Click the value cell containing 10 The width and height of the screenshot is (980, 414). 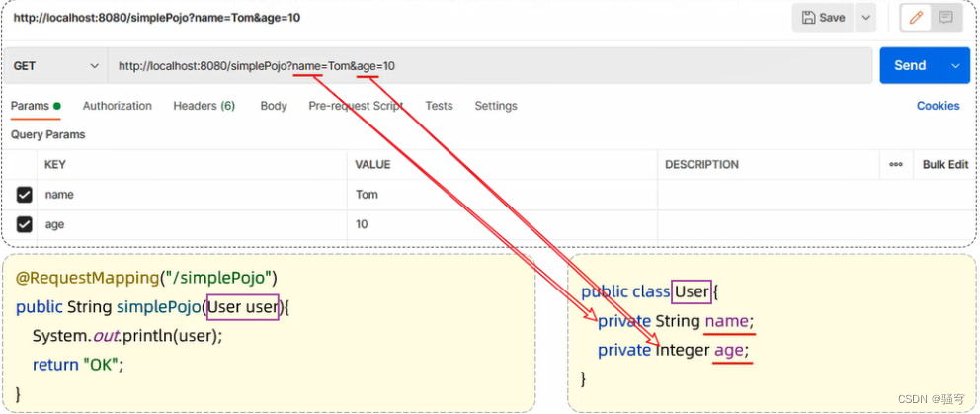(x=503, y=224)
